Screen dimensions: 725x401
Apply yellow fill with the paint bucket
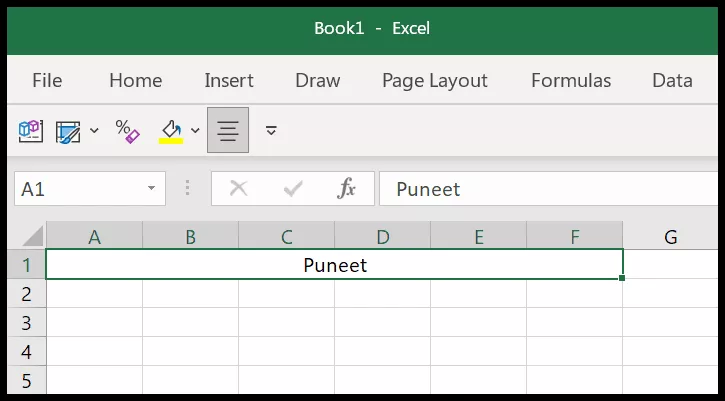tap(171, 131)
